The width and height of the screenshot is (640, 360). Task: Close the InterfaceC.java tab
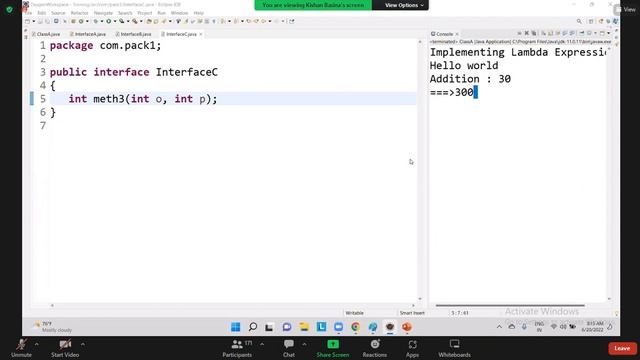[x=201, y=34]
